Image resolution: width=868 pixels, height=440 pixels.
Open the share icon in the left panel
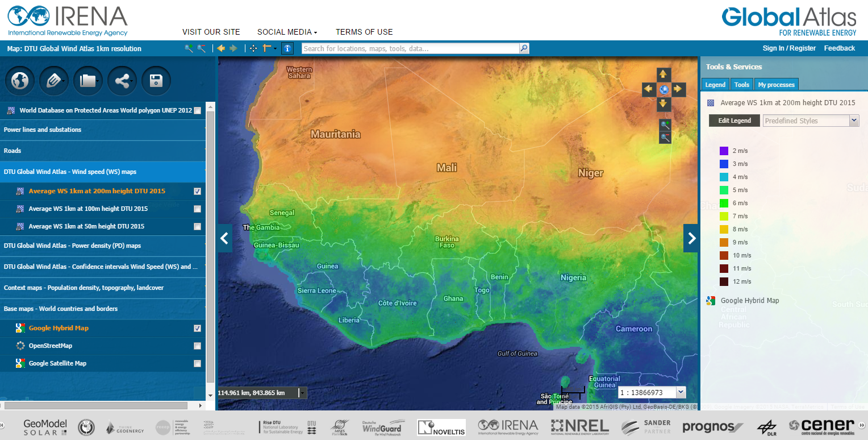pos(122,81)
